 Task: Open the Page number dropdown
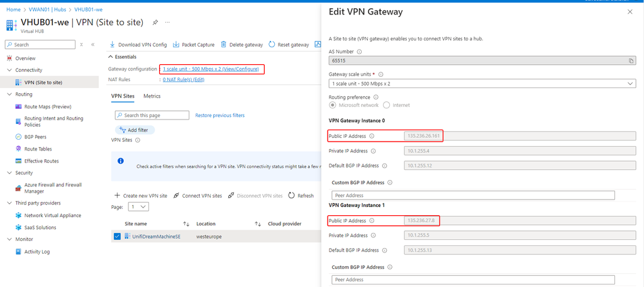(x=138, y=207)
